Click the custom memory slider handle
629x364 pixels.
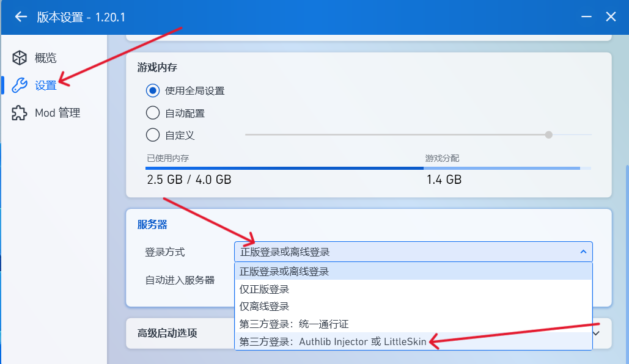click(x=548, y=134)
